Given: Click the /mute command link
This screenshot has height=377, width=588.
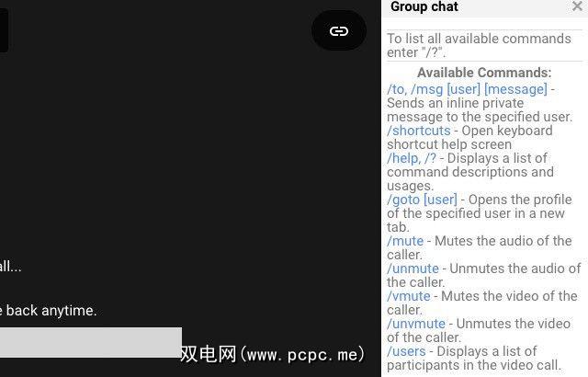Looking at the screenshot, I should 405,241.
